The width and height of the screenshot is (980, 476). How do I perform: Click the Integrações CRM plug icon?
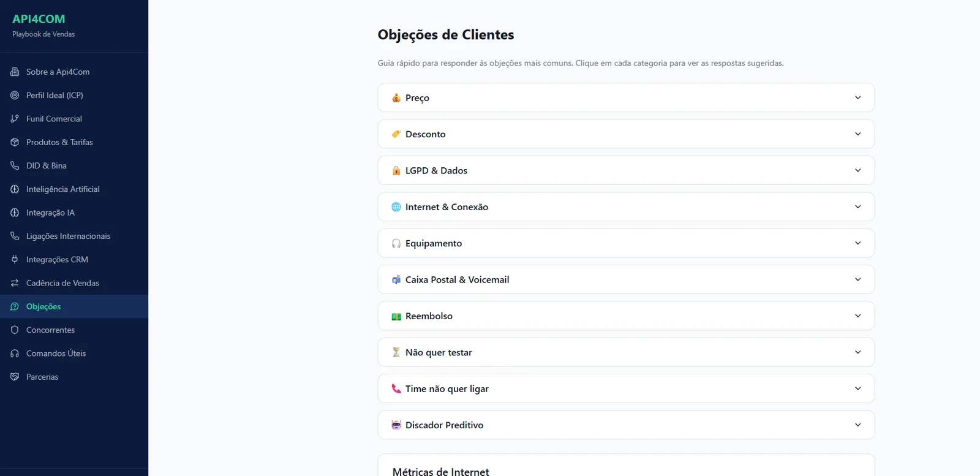15,260
